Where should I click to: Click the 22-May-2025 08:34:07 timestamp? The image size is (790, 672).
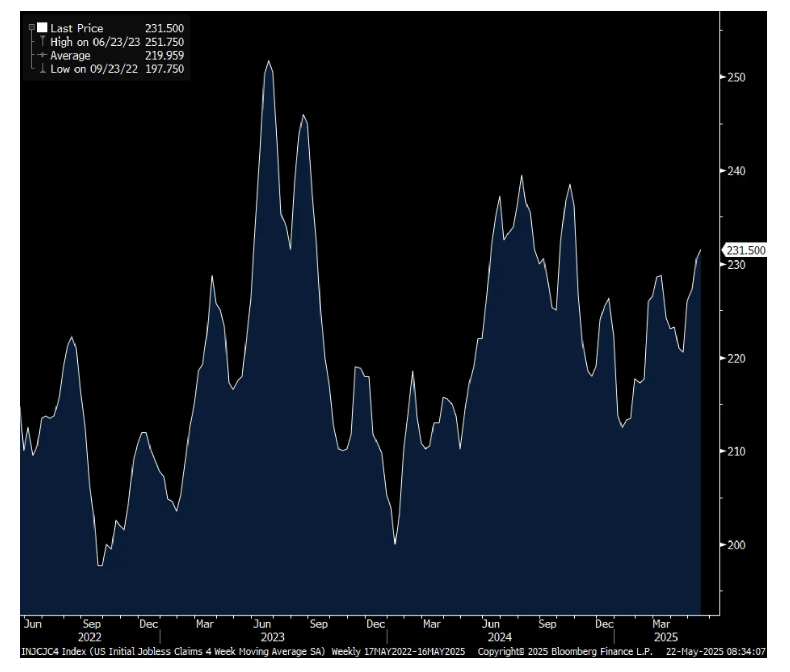click(x=716, y=651)
